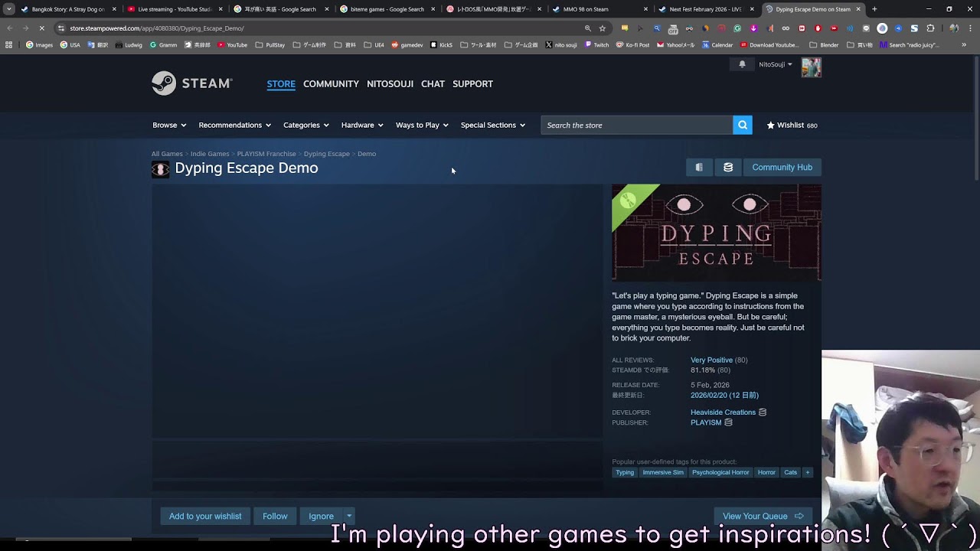Click the zoom magnifier in the address bar
This screenshot has height=551, width=980.
point(587,28)
